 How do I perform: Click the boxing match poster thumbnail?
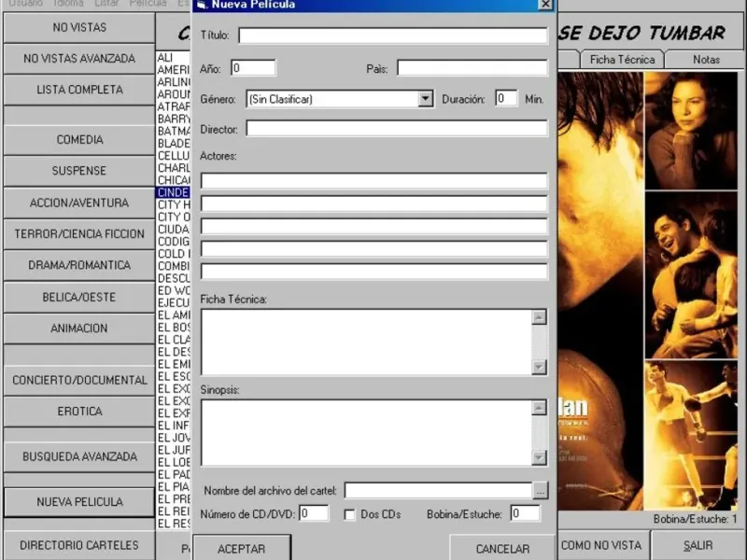coord(691,435)
